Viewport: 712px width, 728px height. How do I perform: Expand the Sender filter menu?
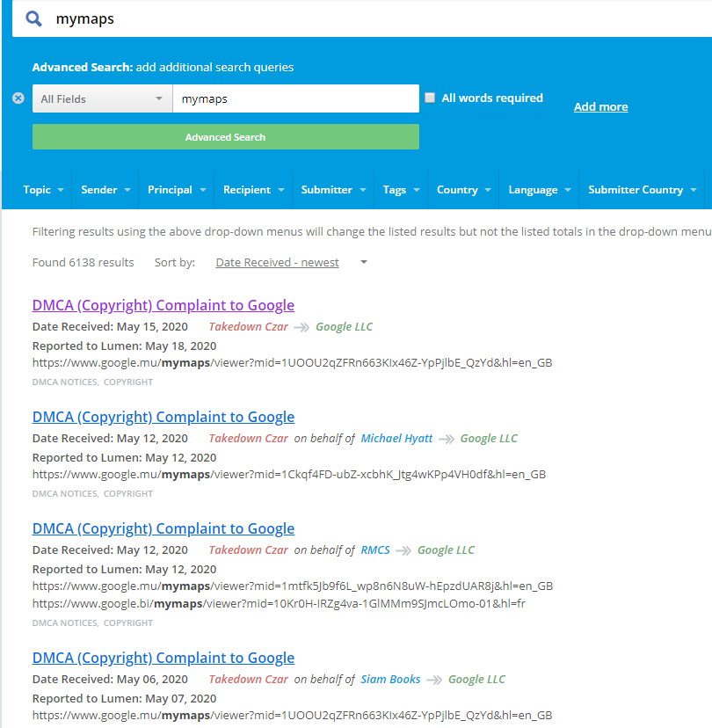coord(105,190)
